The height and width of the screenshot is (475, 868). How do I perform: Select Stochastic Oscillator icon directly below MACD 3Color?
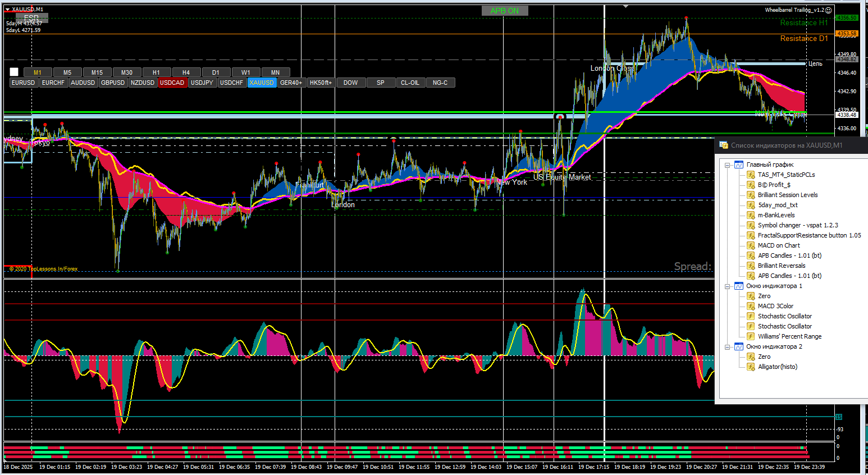(x=751, y=316)
